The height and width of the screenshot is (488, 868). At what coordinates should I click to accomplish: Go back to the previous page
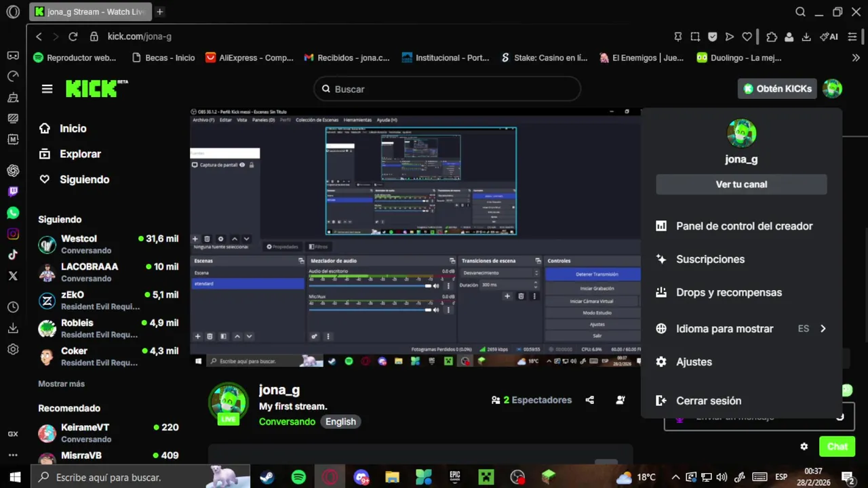[x=39, y=37]
